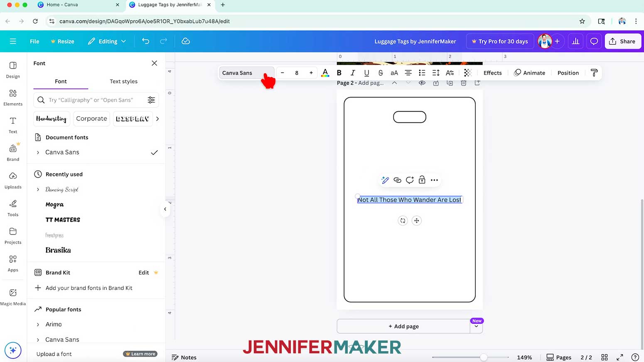
Task: Edit the font size value field
Action: coord(297,73)
